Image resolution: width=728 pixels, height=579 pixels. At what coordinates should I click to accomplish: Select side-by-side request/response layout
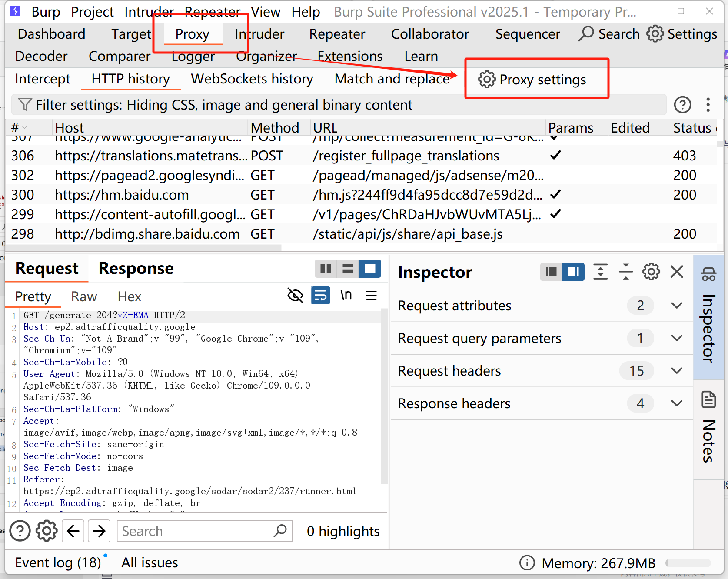(x=326, y=269)
